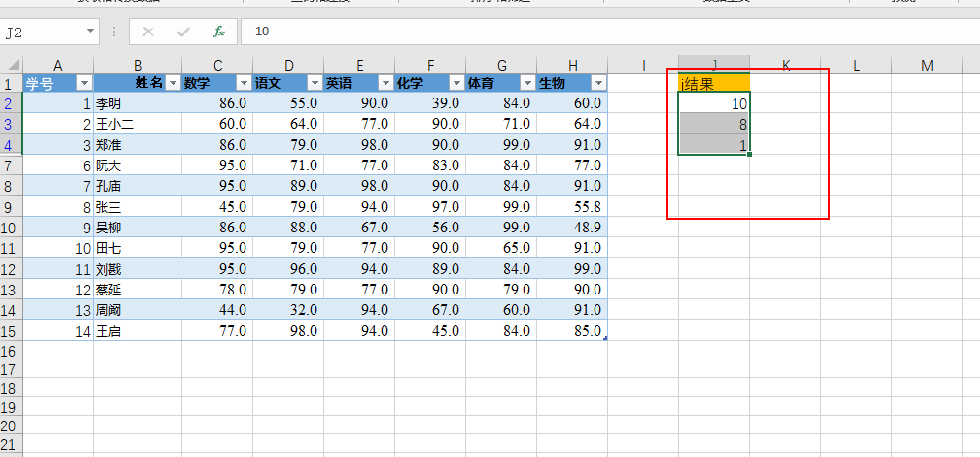The height and width of the screenshot is (457, 980).
Task: Select column C header
Action: [218, 65]
